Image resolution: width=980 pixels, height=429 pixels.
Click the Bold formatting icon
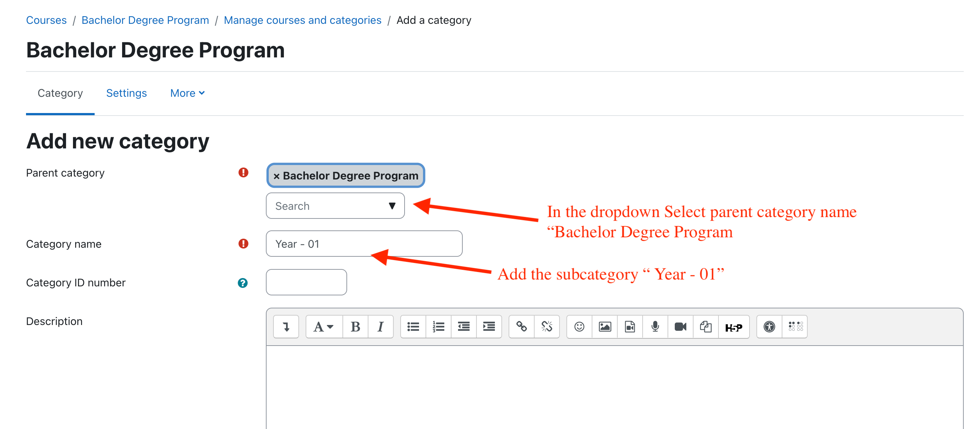point(355,327)
